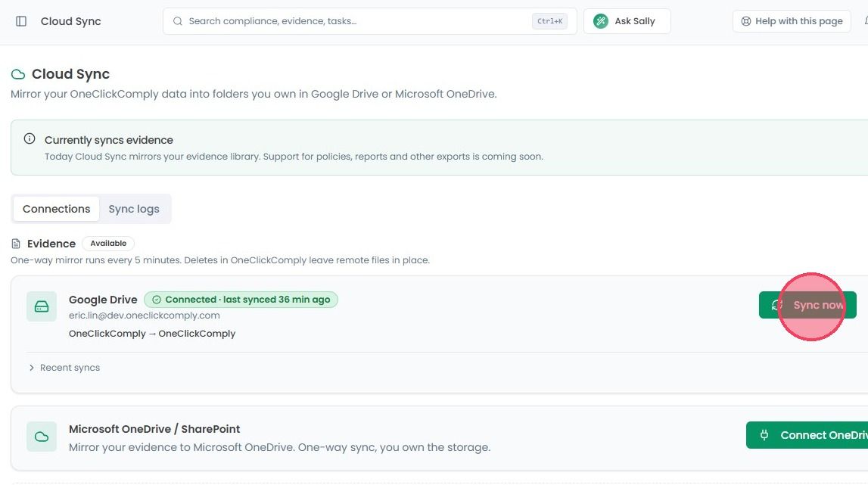This screenshot has width=868, height=485.
Task: Open Help with this page
Action: 792,21
